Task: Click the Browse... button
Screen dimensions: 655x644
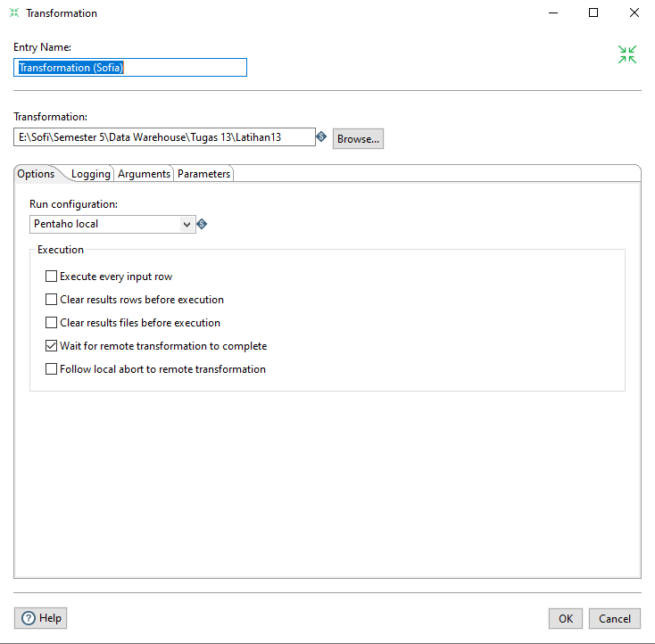Action: 358,138
